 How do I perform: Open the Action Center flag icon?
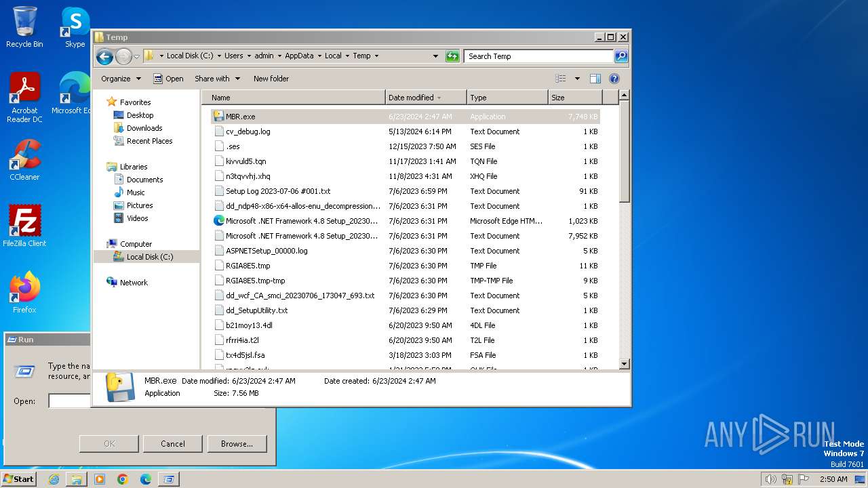(804, 479)
